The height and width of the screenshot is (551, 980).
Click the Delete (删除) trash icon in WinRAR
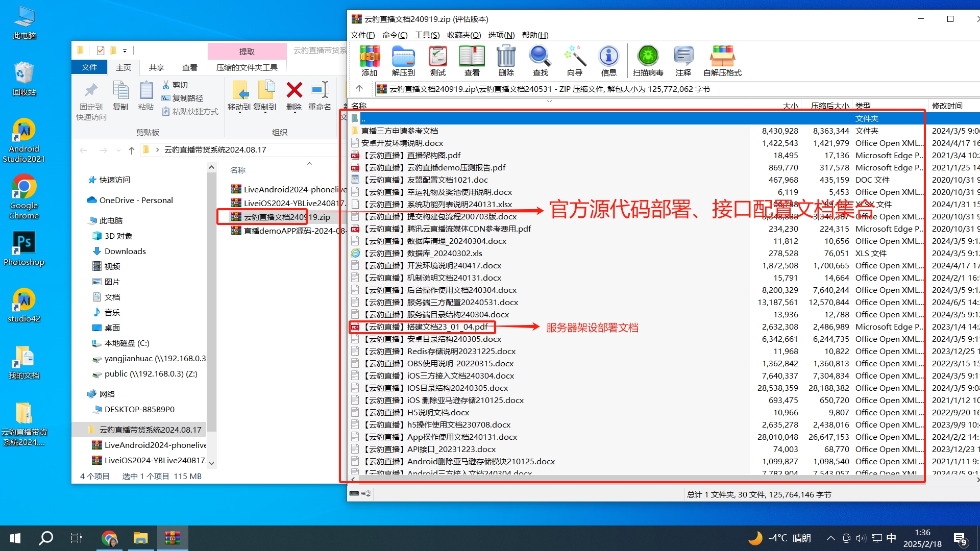(x=506, y=61)
